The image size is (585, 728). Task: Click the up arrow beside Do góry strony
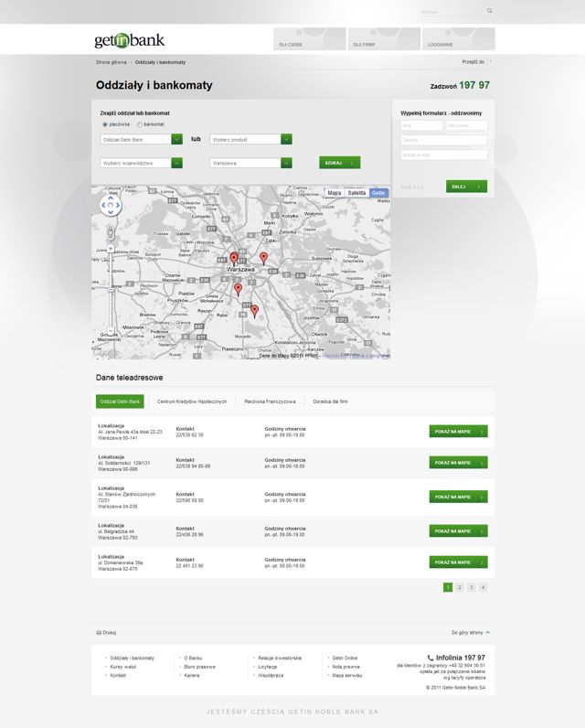(x=487, y=632)
